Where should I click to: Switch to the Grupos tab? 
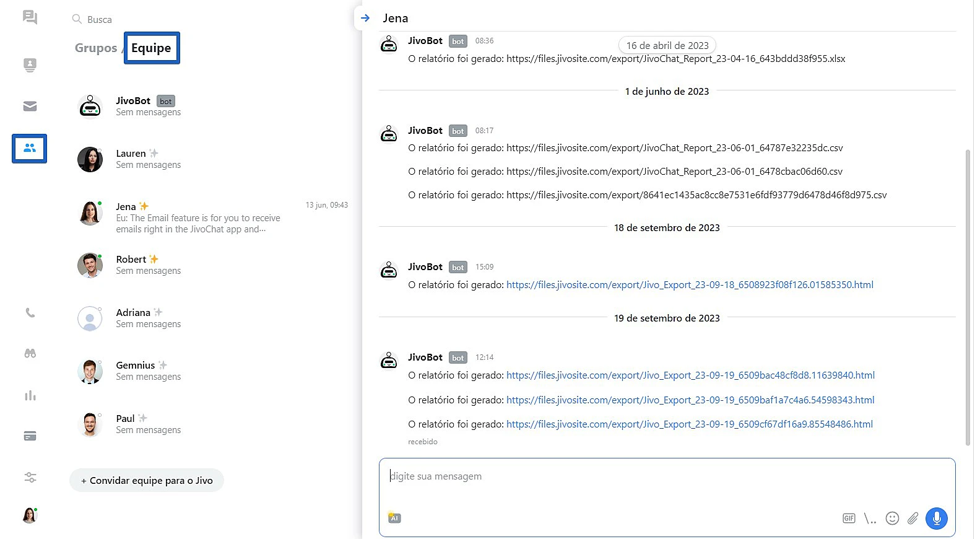[x=95, y=48]
